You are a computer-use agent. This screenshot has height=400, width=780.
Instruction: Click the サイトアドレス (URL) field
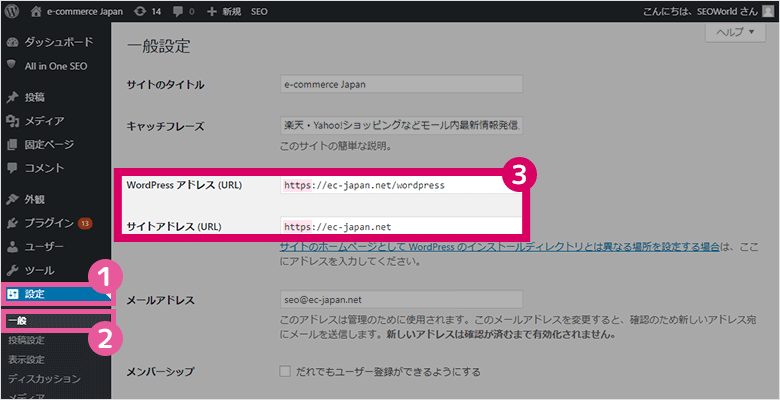tap(400, 226)
